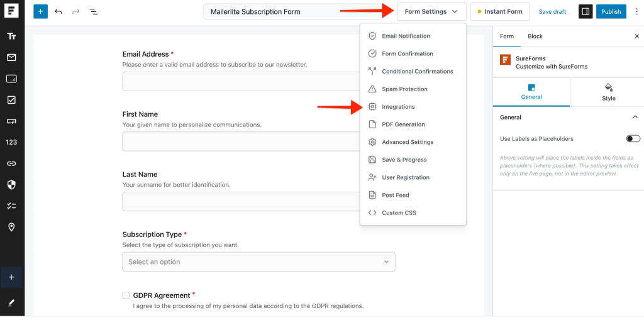
Task: Select the number 123 block icon
Action: tap(11, 142)
